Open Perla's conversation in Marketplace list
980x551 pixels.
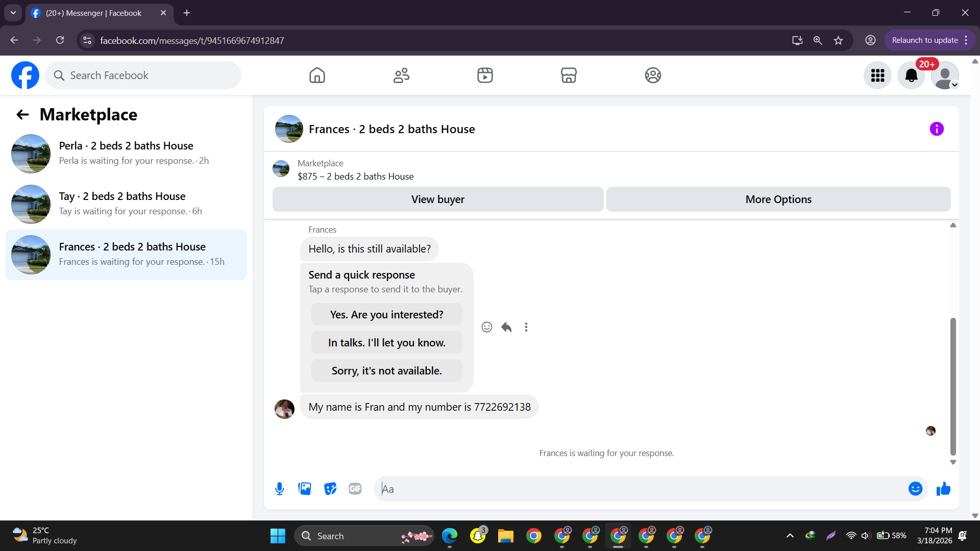click(x=126, y=153)
